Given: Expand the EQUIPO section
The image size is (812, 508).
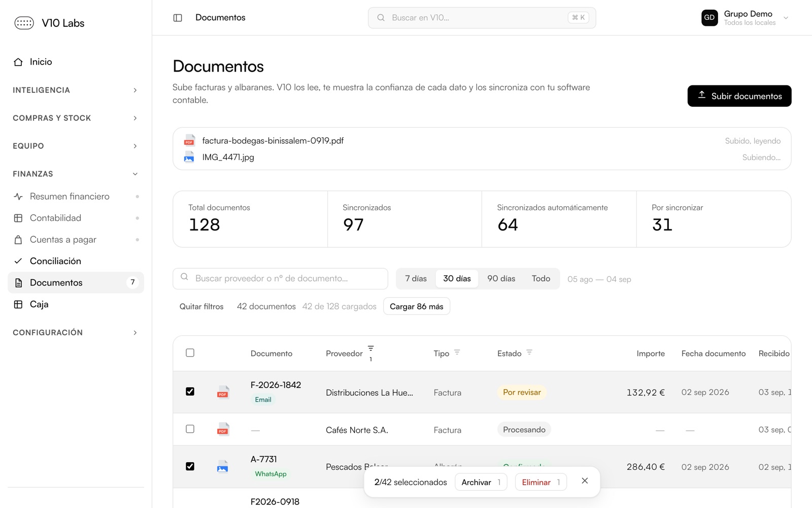Looking at the screenshot, I should [76, 146].
